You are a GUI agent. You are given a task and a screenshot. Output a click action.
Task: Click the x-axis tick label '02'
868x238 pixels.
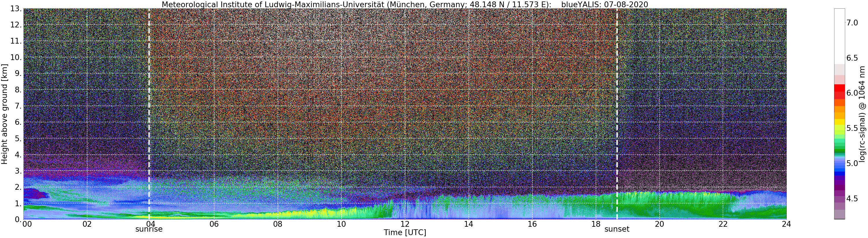(x=87, y=224)
